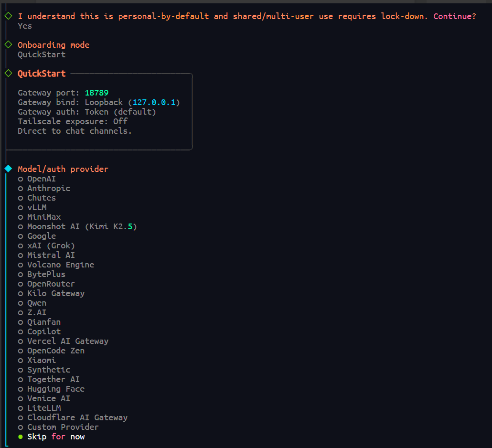
Task: Select the OpenAI provider option
Action: pyautogui.click(x=37, y=179)
